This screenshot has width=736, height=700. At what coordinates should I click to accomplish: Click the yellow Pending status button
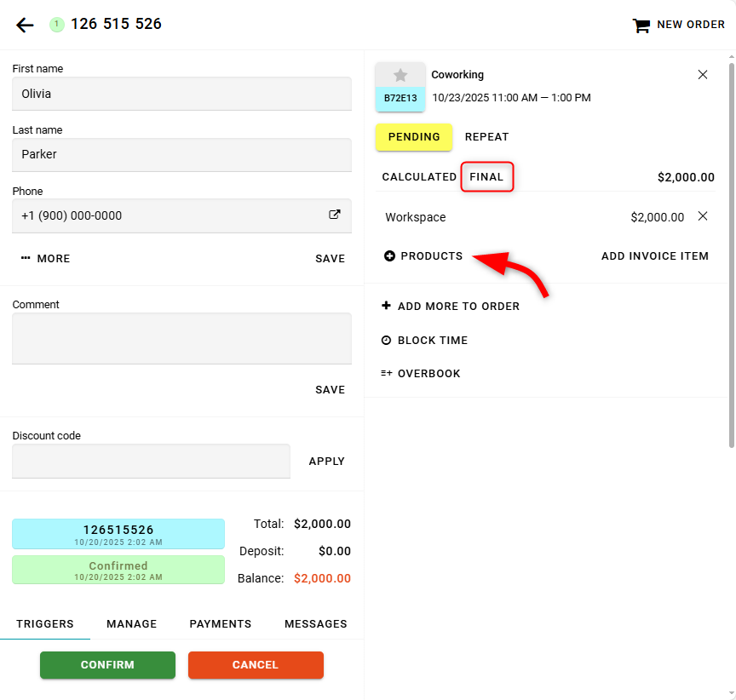click(414, 136)
